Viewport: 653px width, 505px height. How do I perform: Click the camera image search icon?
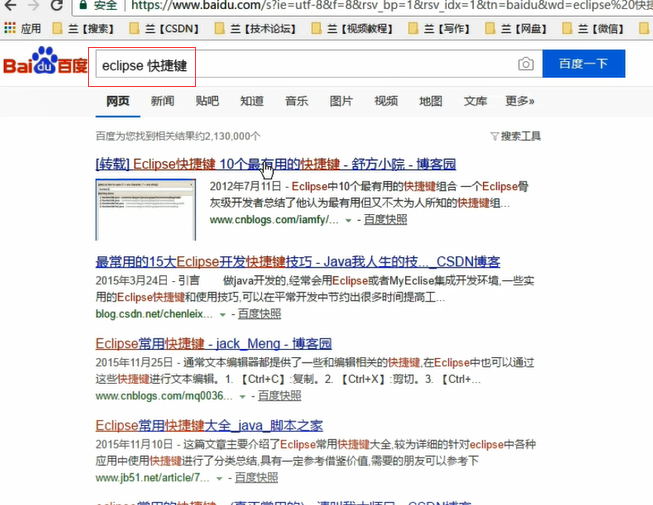click(x=526, y=64)
